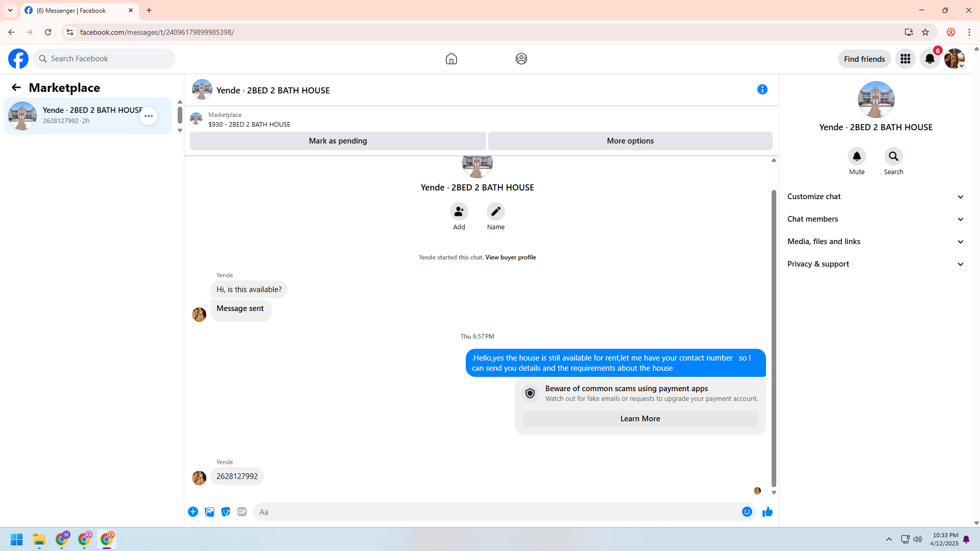This screenshot has height=551, width=980.
Task: Open the tab search dropdown arrow
Action: coord(10,10)
